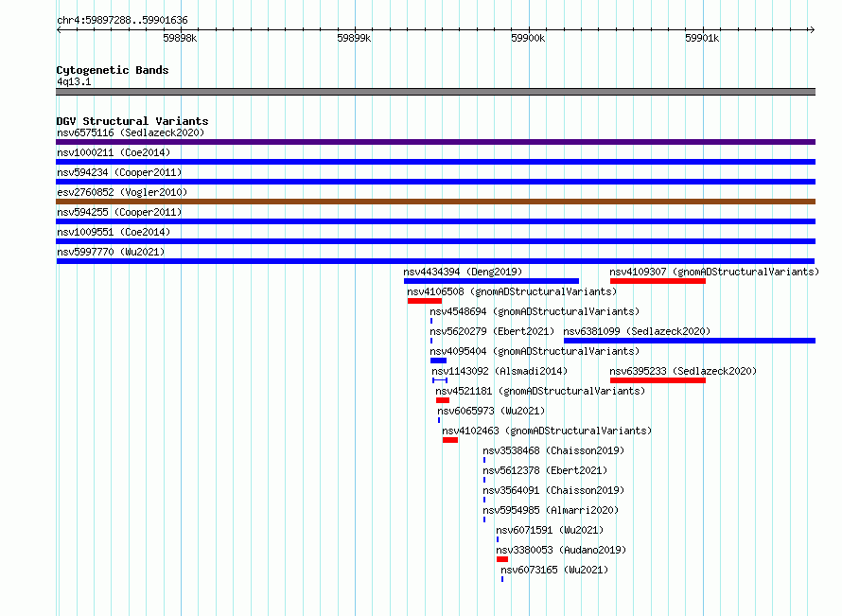The image size is (842, 616).
Task: Open the nsv4106508 gnomAD variant label
Action: (x=512, y=291)
